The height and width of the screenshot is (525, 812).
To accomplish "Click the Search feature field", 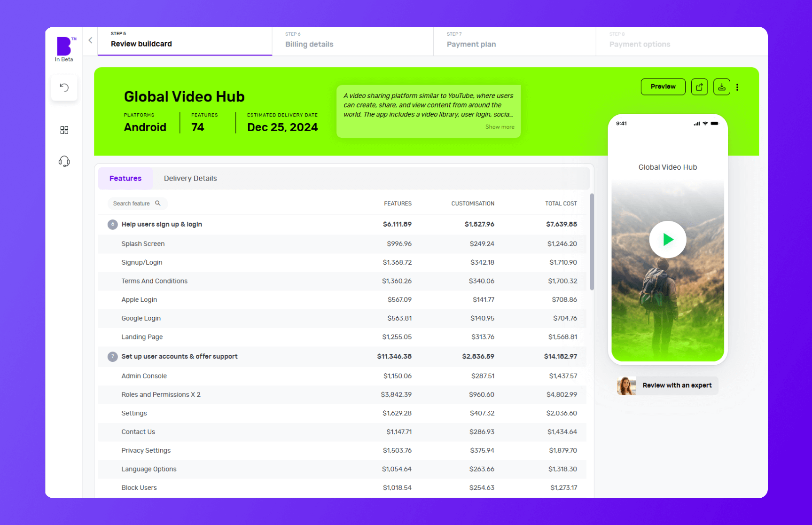I will [x=137, y=204].
